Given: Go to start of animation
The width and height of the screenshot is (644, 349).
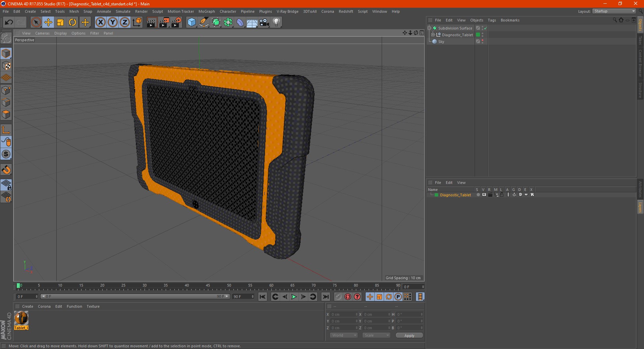Looking at the screenshot, I should (263, 297).
